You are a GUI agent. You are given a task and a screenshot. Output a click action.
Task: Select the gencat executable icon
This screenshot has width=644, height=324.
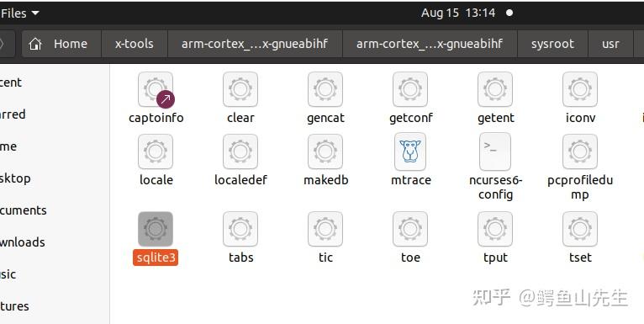[325, 90]
